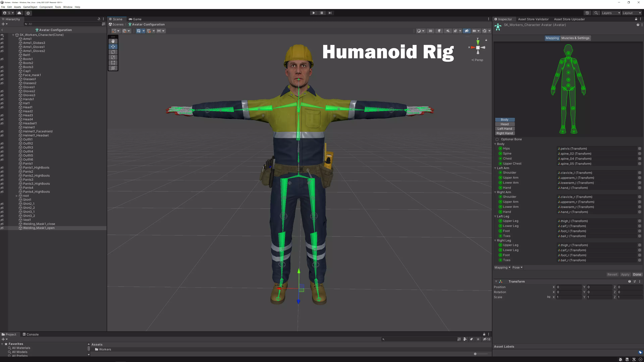644x362 pixels.
Task: Lock the Inspector panel
Action: pyautogui.click(x=636, y=19)
